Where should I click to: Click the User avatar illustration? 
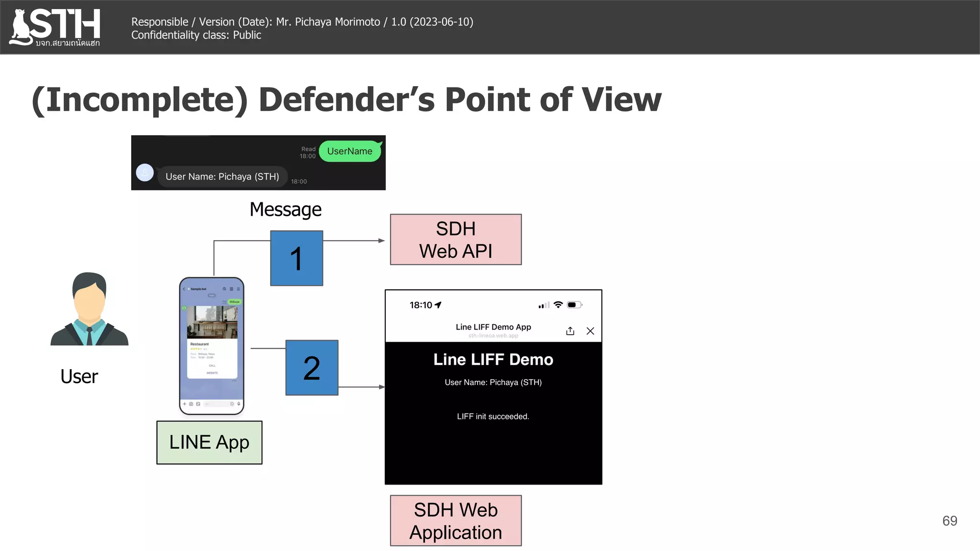tap(89, 309)
